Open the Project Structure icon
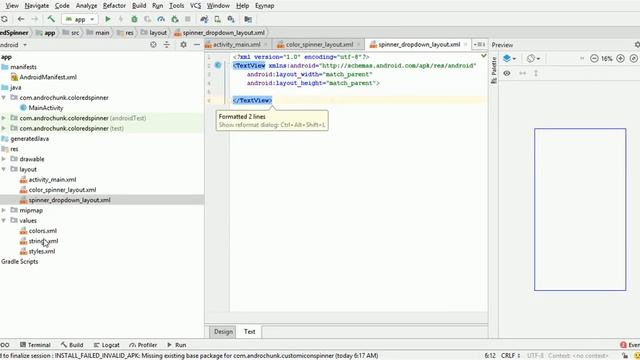Screen dimensions: 640x360 tap(248, 19)
